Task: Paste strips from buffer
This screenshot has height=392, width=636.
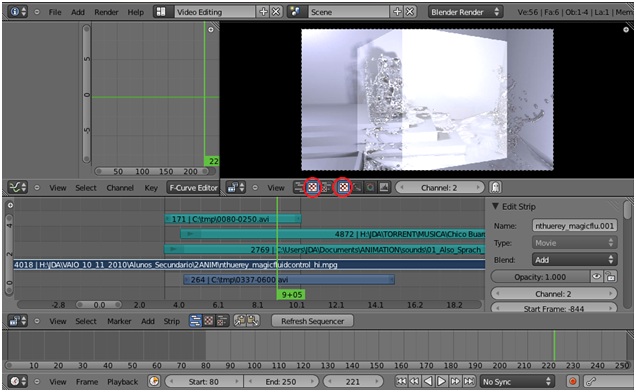Action: coord(253,321)
